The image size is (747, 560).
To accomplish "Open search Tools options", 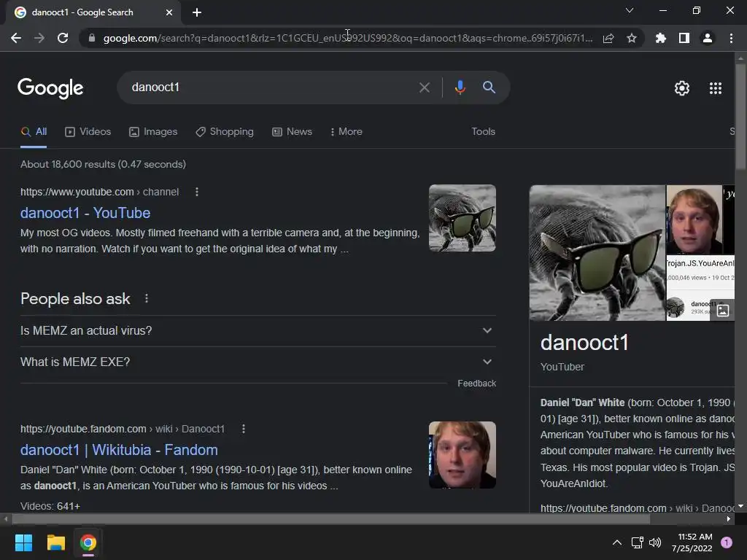I will (x=483, y=131).
